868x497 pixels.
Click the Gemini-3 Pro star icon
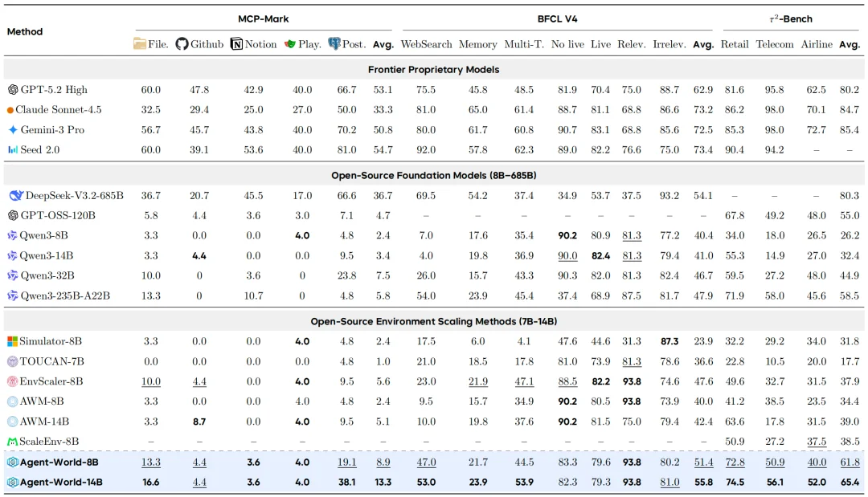click(x=13, y=130)
